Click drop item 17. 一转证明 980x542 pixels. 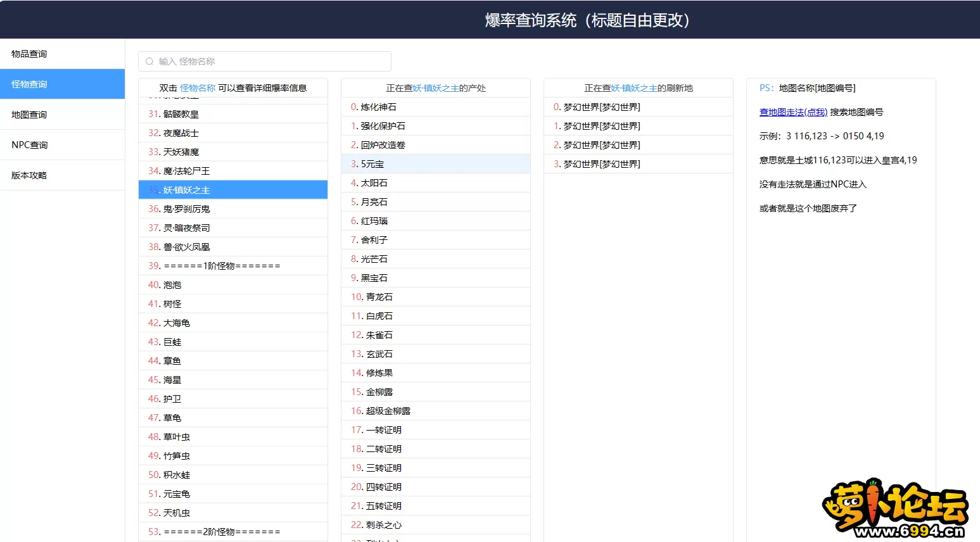click(436, 430)
